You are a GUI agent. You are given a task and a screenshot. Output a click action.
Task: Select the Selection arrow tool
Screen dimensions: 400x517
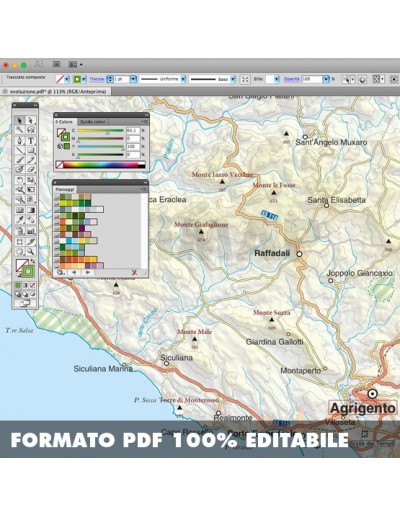[x=20, y=120]
